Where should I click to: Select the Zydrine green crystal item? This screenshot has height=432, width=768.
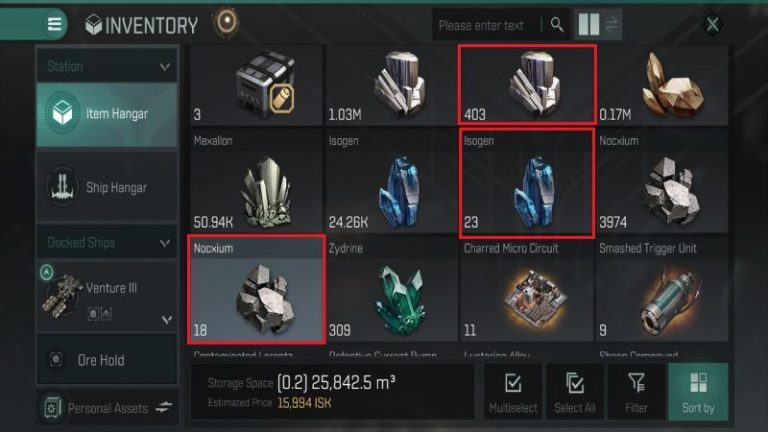click(393, 289)
